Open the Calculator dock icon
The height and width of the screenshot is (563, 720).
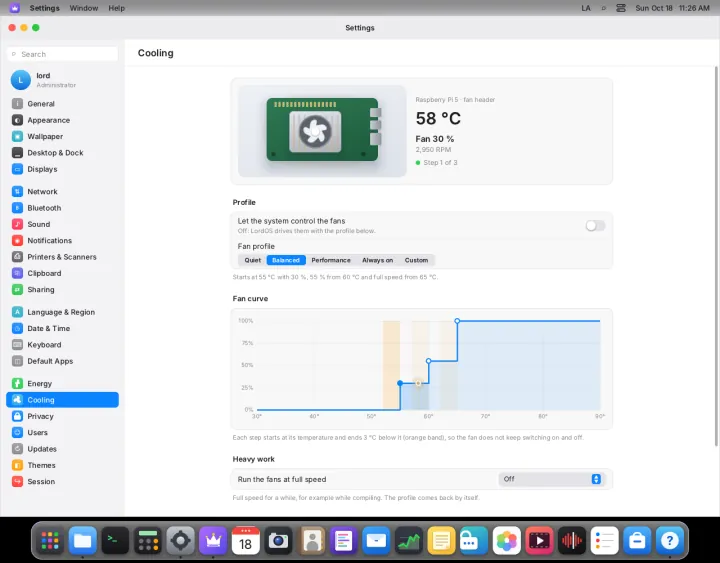148,540
